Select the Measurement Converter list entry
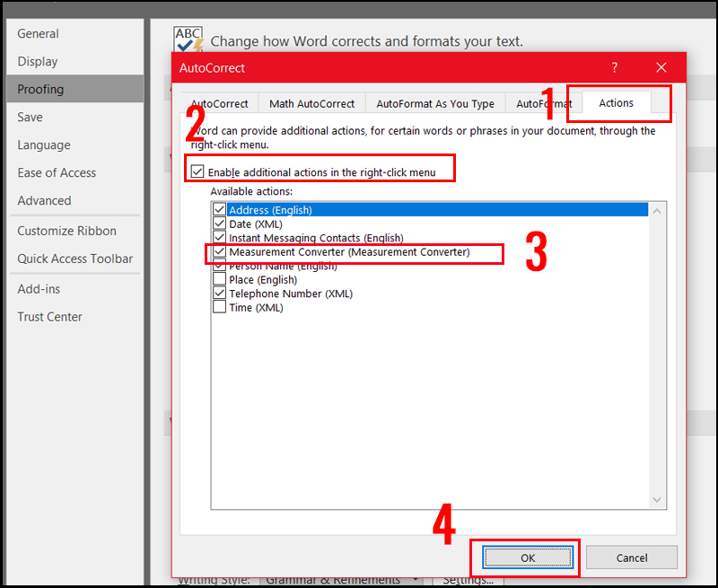The width and height of the screenshot is (718, 588). click(x=349, y=252)
